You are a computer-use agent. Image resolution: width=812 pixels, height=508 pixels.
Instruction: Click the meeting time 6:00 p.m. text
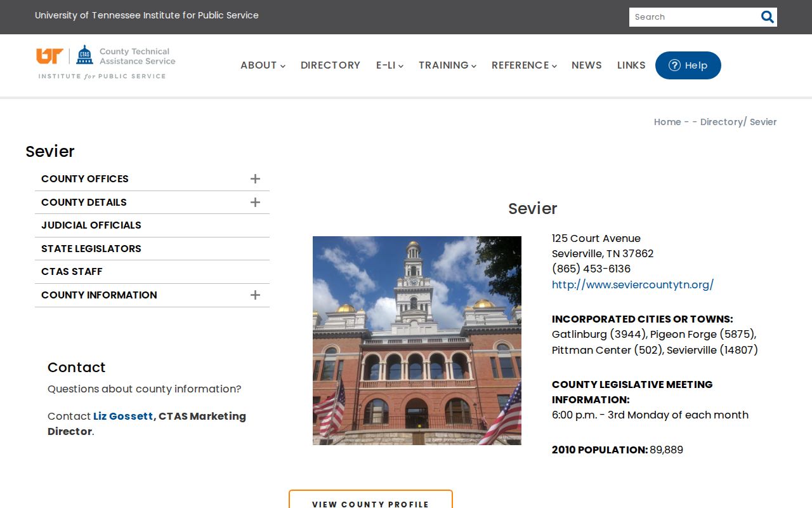point(575,415)
